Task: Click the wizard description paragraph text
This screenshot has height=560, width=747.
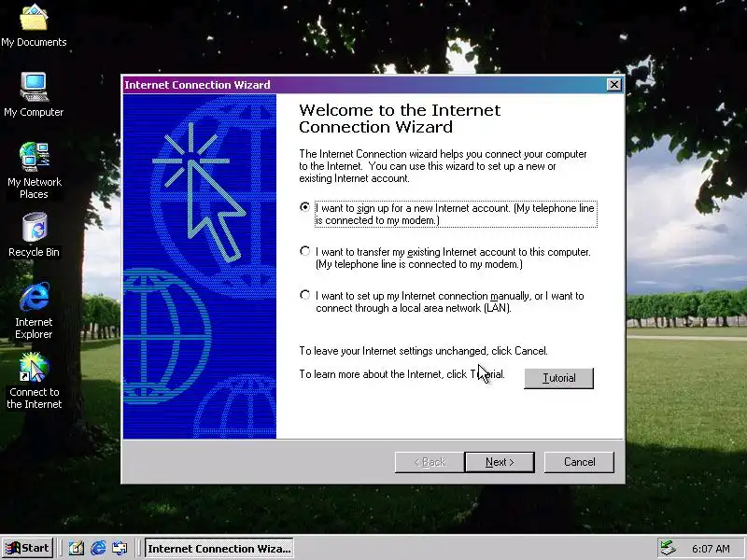Action: [x=443, y=166]
